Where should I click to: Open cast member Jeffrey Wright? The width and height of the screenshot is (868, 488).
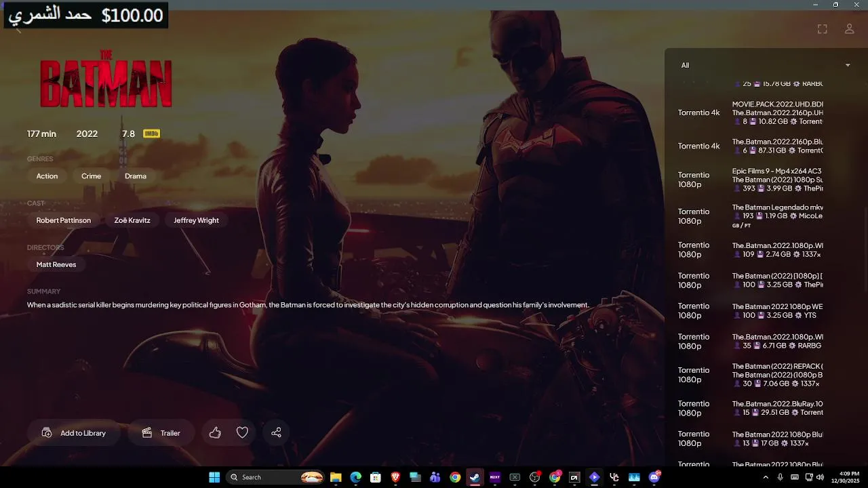(x=196, y=220)
